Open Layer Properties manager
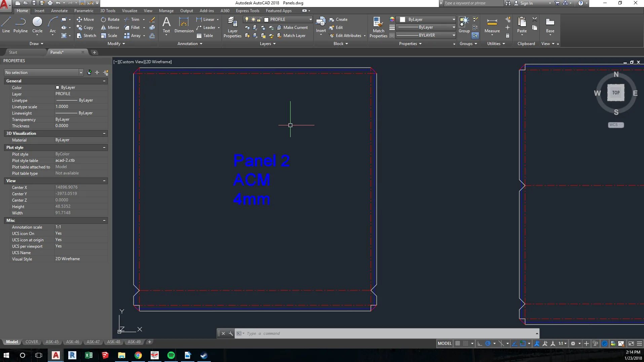Image resolution: width=644 pixels, height=362 pixels. pos(232,27)
